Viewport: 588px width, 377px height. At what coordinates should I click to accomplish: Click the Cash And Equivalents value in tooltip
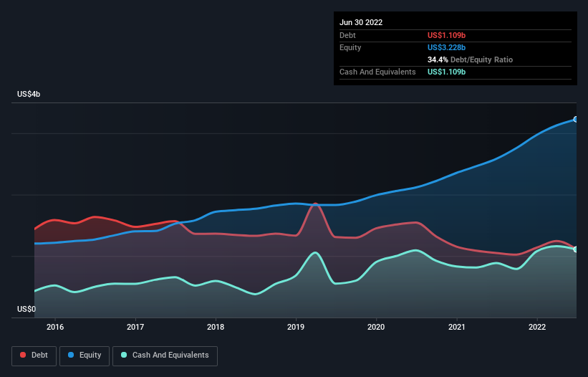(446, 72)
